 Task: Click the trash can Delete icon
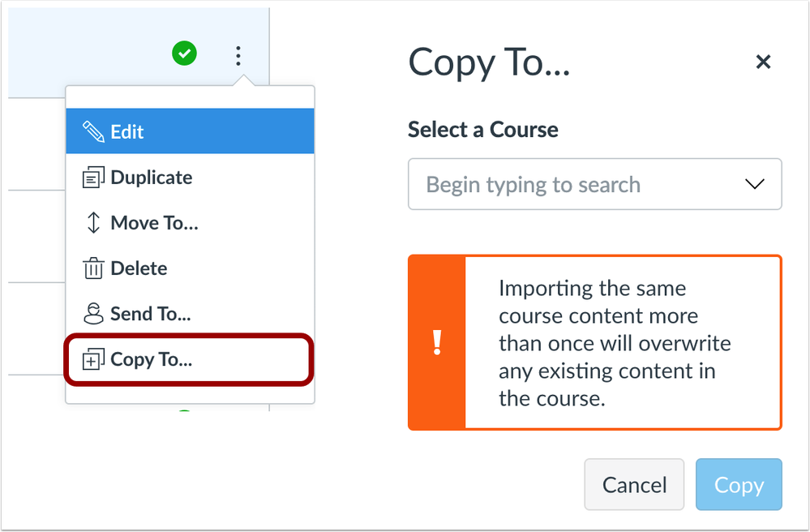pyautogui.click(x=93, y=268)
